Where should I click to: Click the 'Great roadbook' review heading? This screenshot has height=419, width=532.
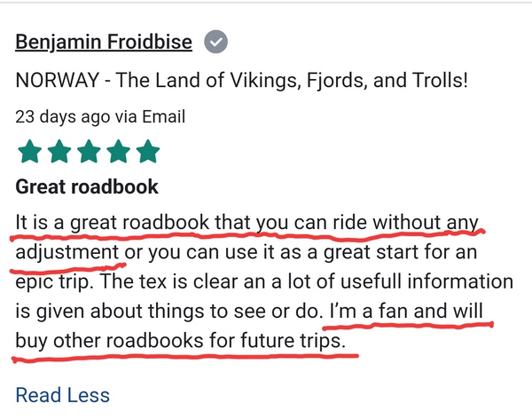pyautogui.click(x=87, y=186)
